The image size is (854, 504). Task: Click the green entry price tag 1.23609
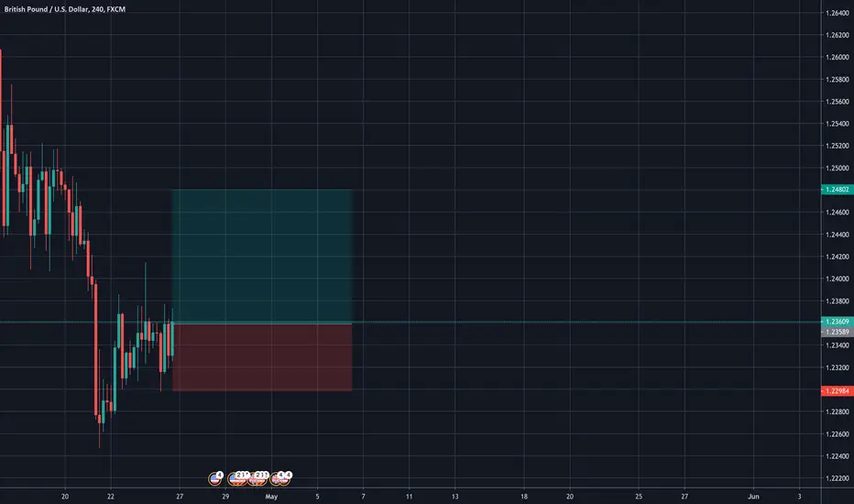point(838,322)
